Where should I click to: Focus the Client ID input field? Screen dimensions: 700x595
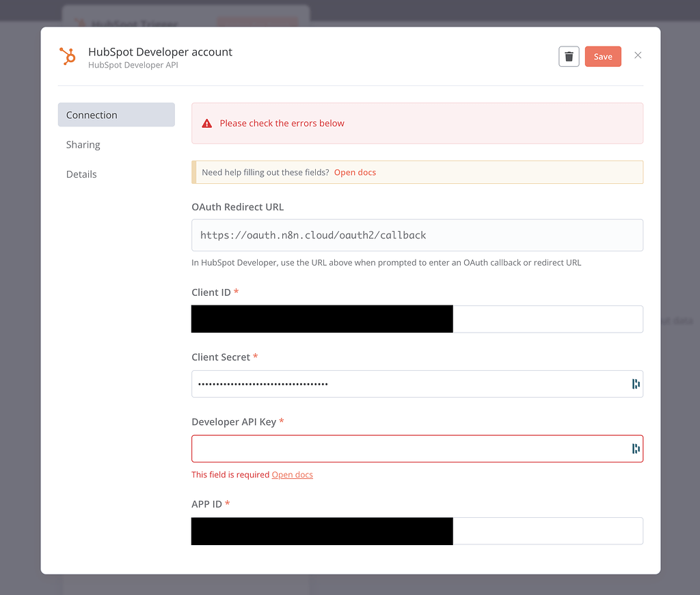point(417,319)
